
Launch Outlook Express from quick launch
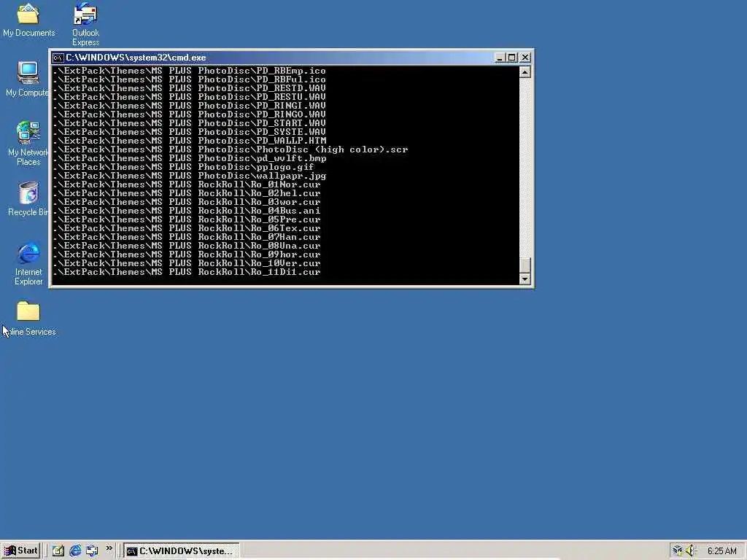point(92,551)
